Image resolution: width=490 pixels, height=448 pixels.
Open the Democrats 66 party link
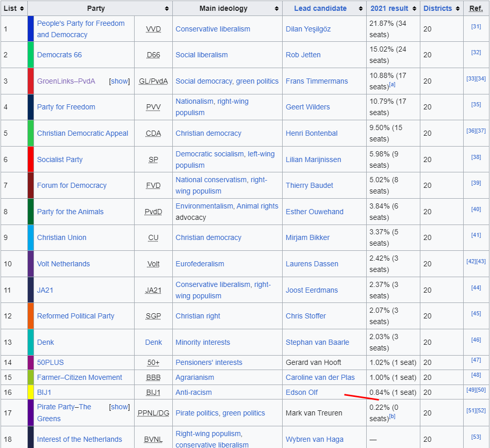pos(59,55)
